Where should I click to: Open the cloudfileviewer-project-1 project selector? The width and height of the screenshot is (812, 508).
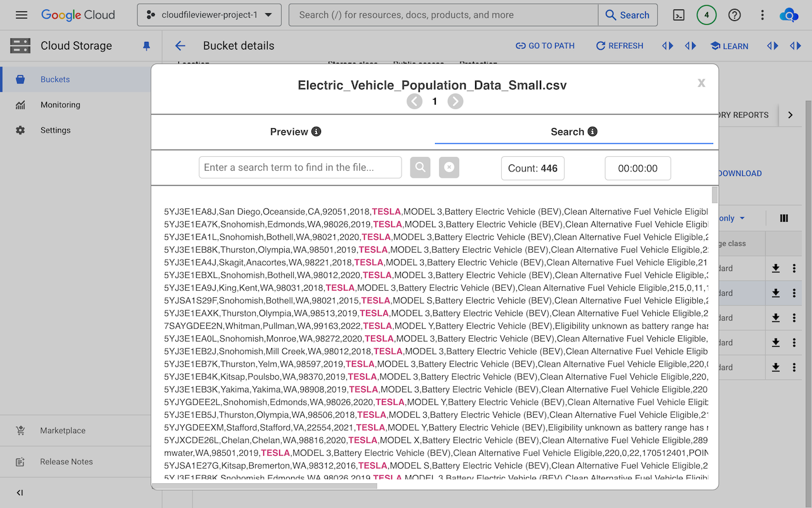click(x=209, y=15)
